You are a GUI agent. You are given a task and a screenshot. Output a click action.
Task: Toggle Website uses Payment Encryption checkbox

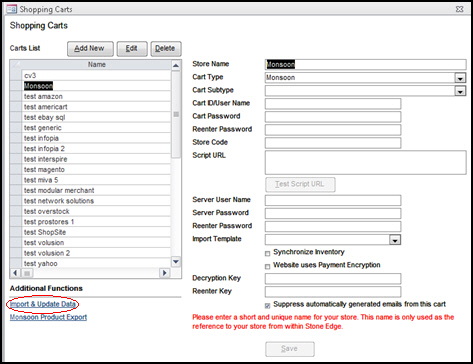coord(267,267)
